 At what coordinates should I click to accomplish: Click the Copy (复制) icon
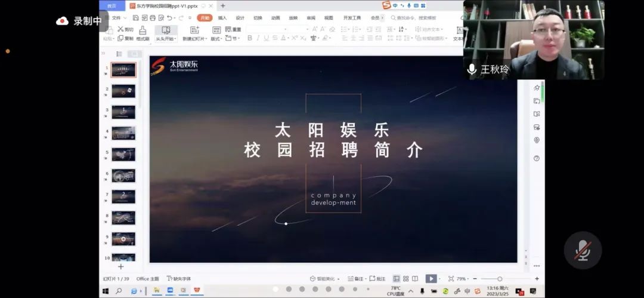(120, 38)
